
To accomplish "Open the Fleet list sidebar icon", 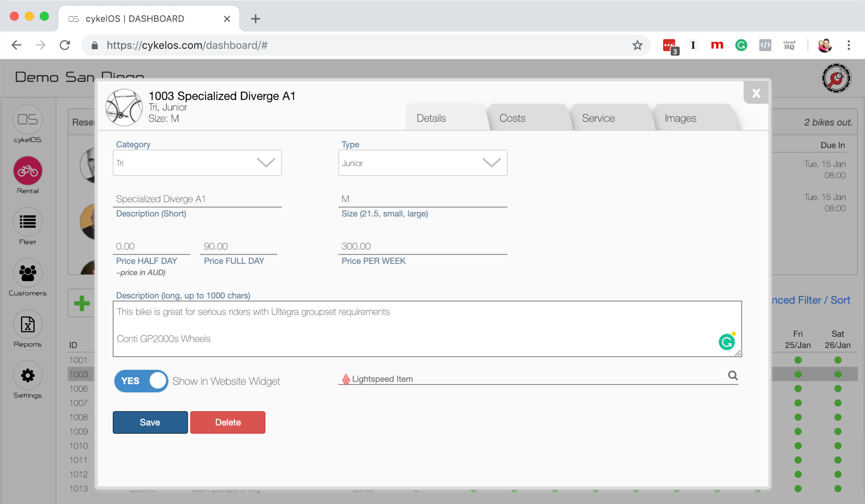I will coord(27,222).
